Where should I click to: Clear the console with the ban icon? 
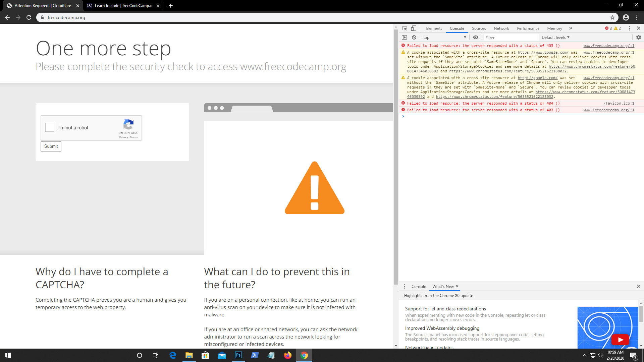(x=414, y=38)
